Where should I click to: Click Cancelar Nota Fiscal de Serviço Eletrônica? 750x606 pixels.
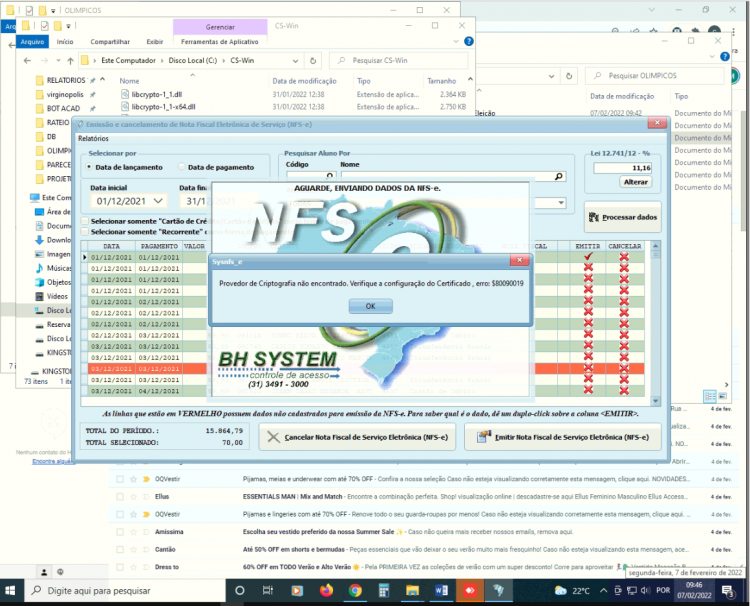357,437
